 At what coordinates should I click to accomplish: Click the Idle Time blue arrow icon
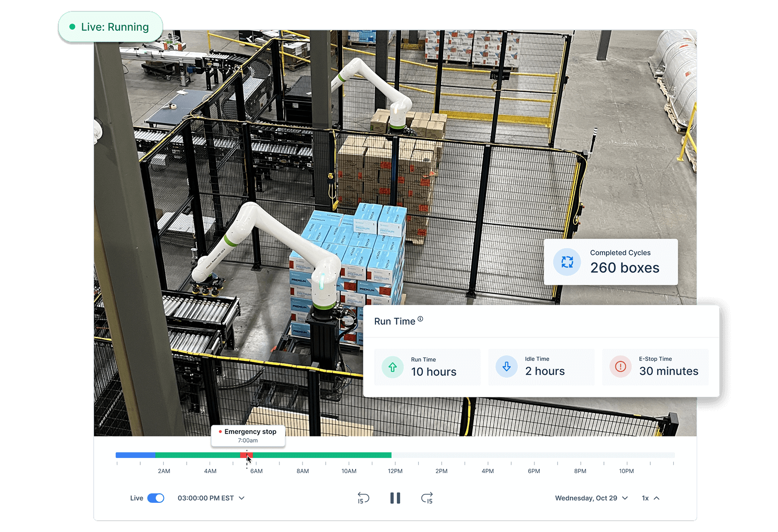tap(506, 367)
